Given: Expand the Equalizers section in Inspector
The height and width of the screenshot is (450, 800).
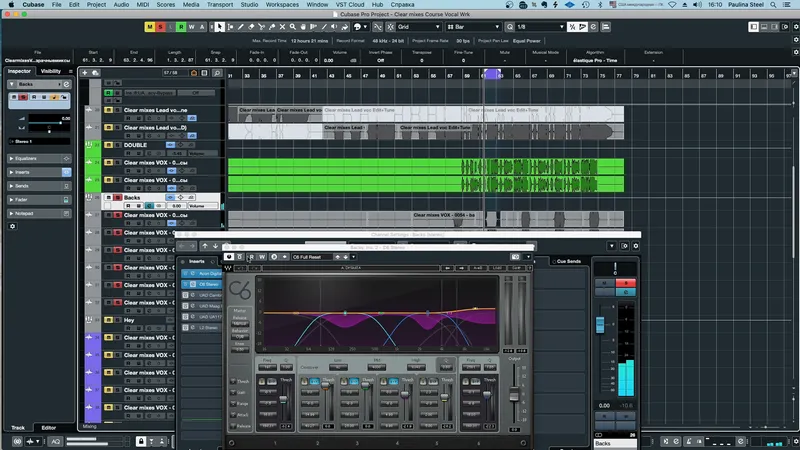Looking at the screenshot, I should click(x=39, y=159).
